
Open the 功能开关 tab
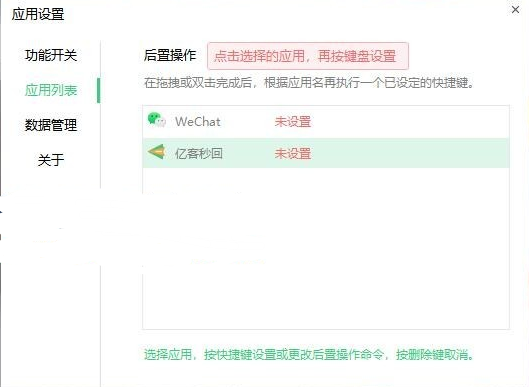coord(51,55)
